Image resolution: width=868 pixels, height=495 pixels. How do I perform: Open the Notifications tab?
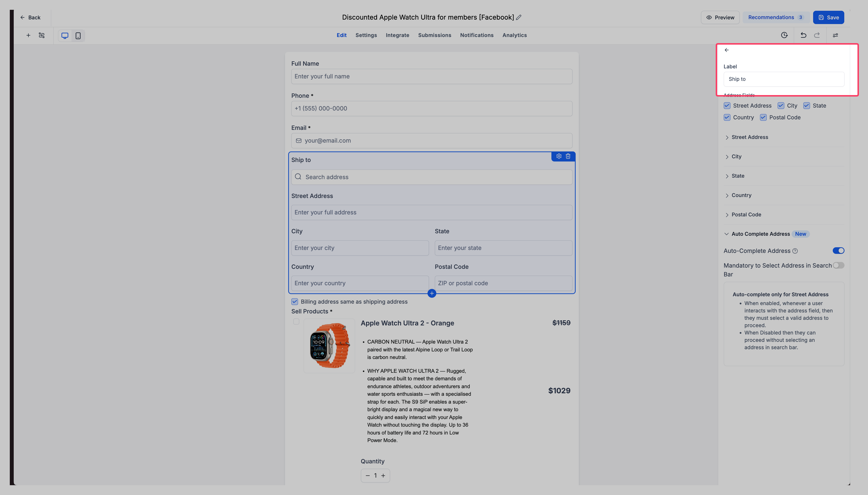(477, 35)
